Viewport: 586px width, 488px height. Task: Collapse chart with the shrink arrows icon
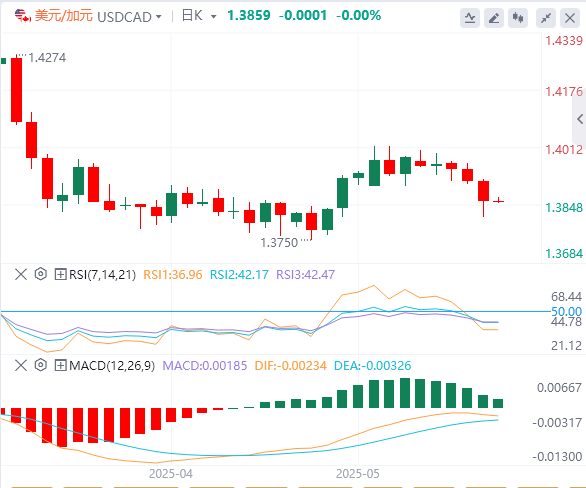point(546,18)
